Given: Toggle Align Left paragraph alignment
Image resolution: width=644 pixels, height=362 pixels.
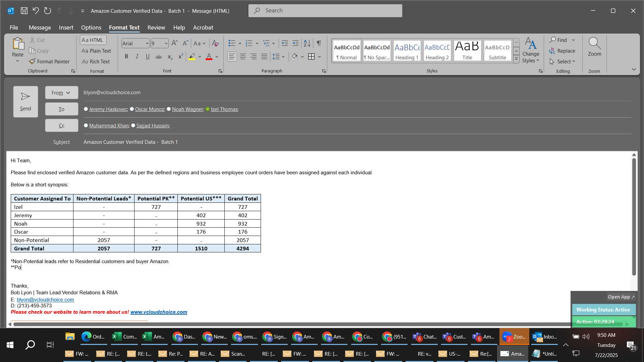Looking at the screenshot, I should pyautogui.click(x=232, y=57).
